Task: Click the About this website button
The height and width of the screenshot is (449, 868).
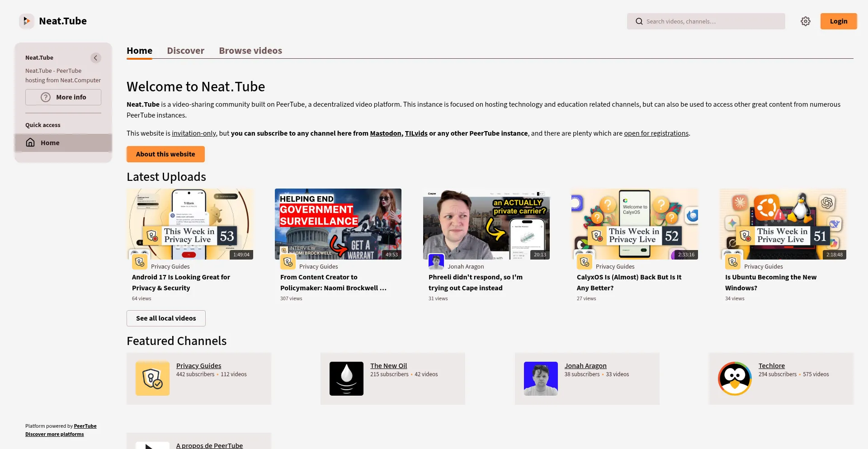Action: [165, 154]
